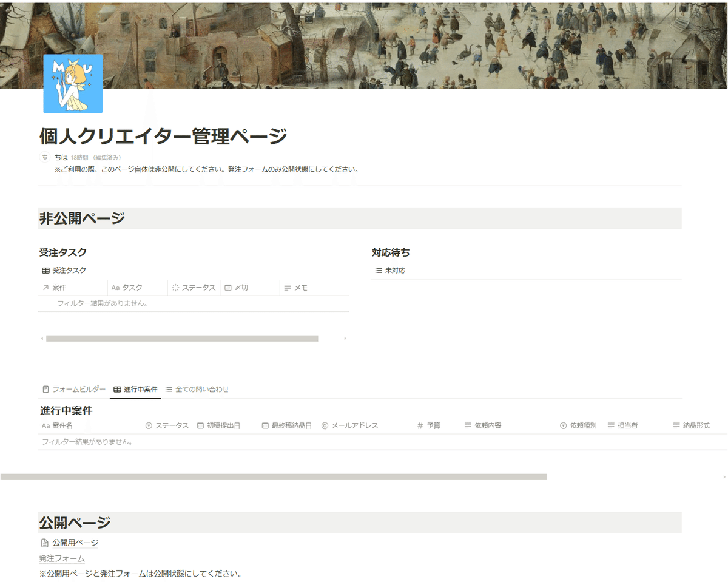The width and height of the screenshot is (728, 582).
Task: Click the text icon of 担当者 column
Action: 611,425
